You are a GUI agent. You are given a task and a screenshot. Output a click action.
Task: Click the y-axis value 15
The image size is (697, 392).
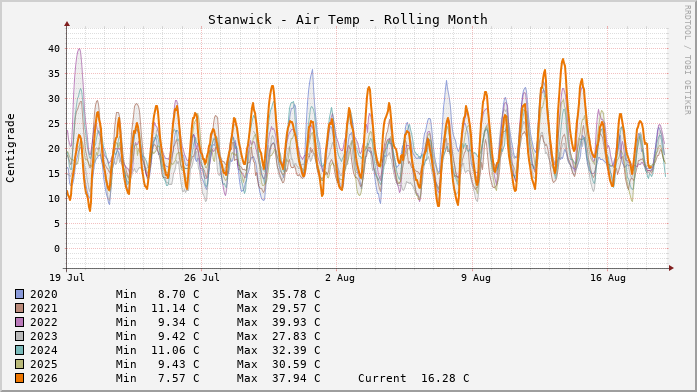54,174
